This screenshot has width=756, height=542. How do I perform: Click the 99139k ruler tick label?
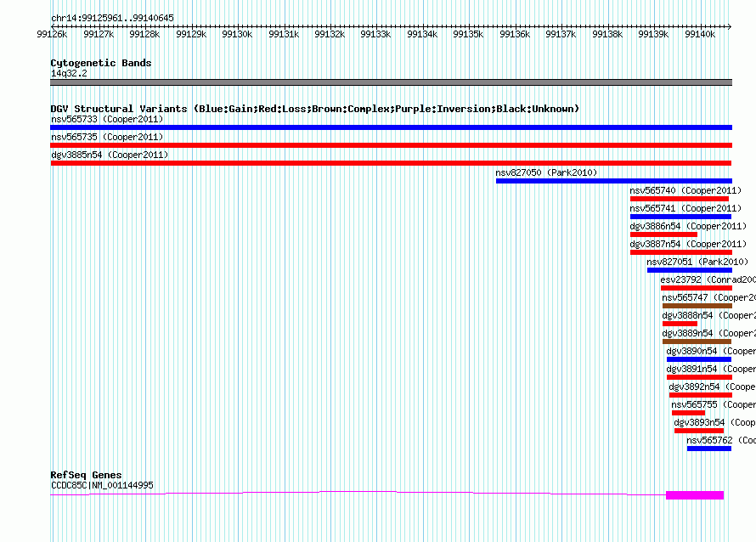tap(653, 34)
